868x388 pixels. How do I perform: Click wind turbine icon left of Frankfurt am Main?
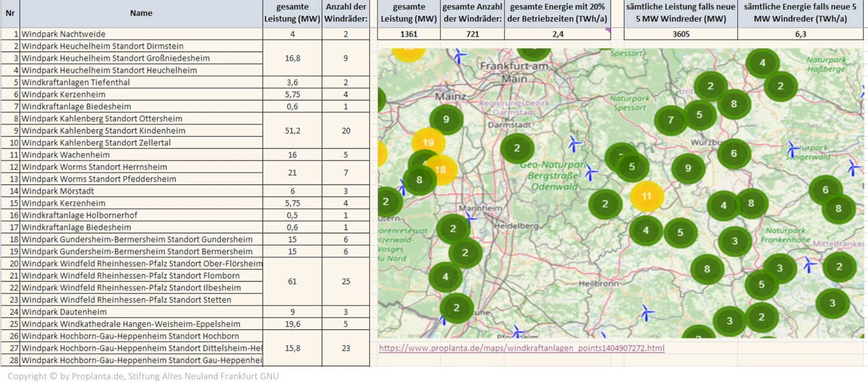(460, 56)
